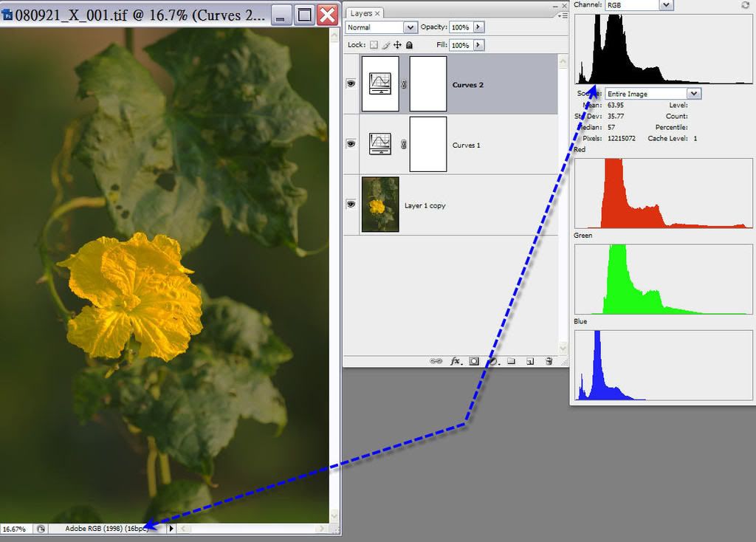The height and width of the screenshot is (542, 756).
Task: Add a layer mask
Action: [475, 360]
